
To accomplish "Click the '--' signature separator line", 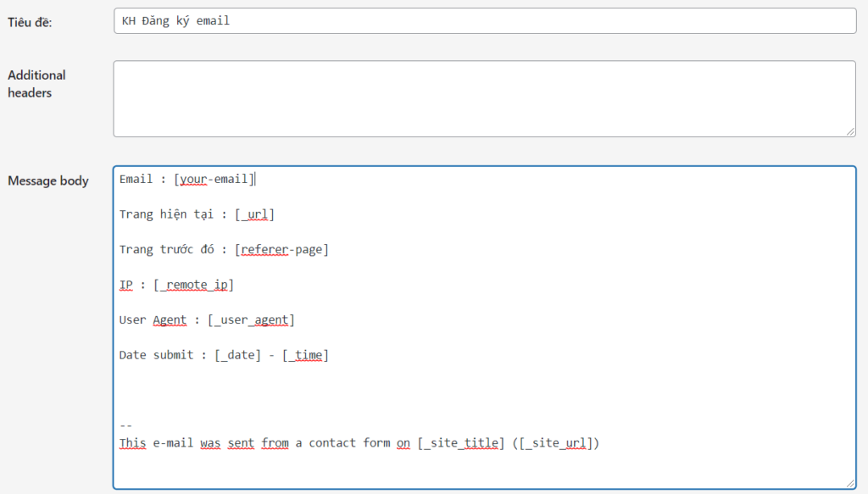I will click(125, 426).
